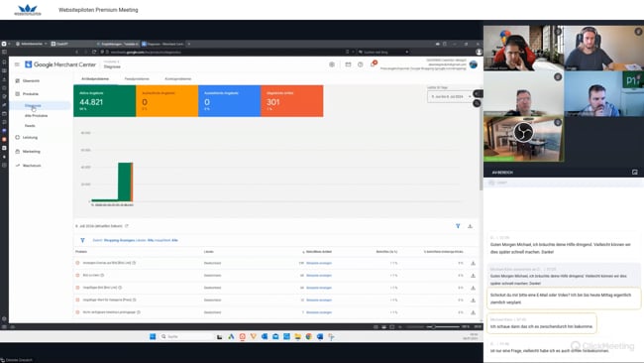
Task: Select the video thumbnail with red gaming chair
Action: click(x=524, y=48)
